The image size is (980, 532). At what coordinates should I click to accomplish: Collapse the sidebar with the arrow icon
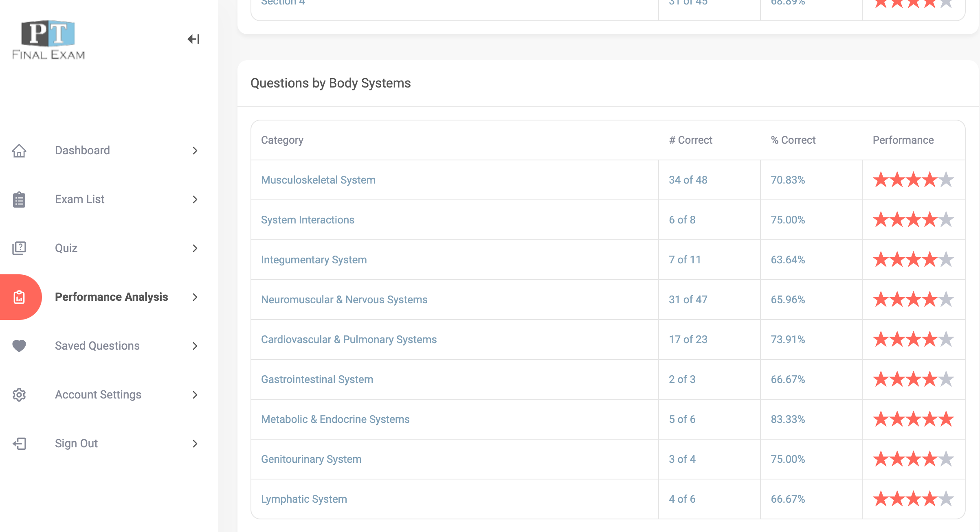pyautogui.click(x=193, y=39)
